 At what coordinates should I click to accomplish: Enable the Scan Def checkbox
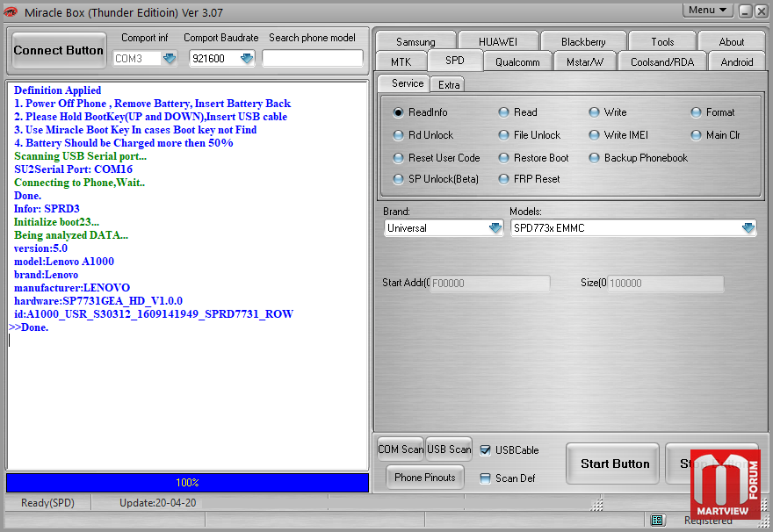[486, 478]
